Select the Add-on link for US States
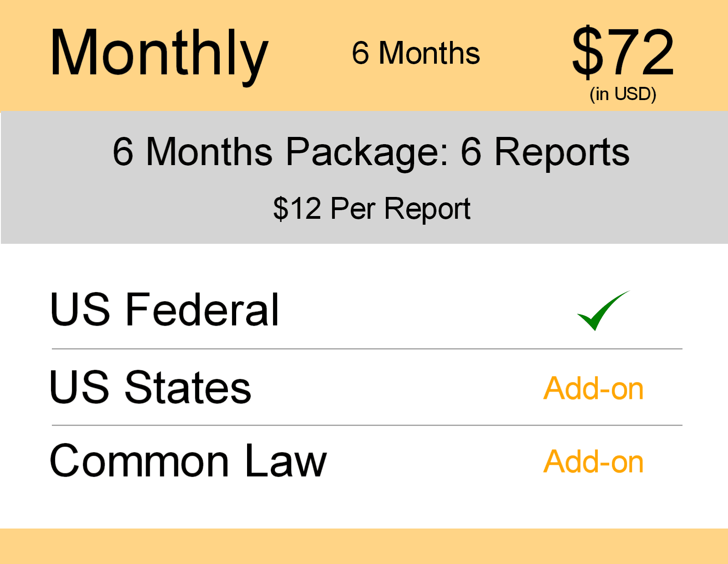728x564 pixels. (593, 388)
